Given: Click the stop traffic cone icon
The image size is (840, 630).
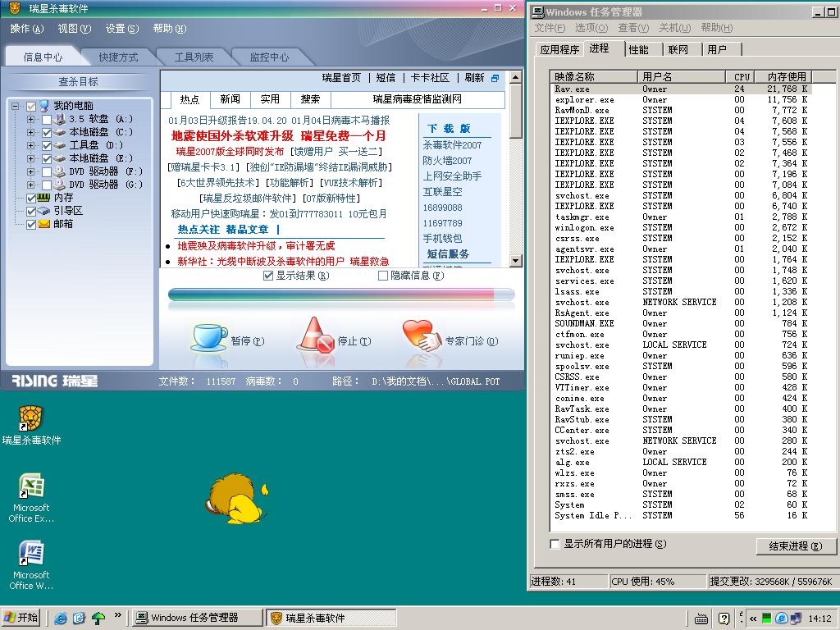Looking at the screenshot, I should (316, 335).
